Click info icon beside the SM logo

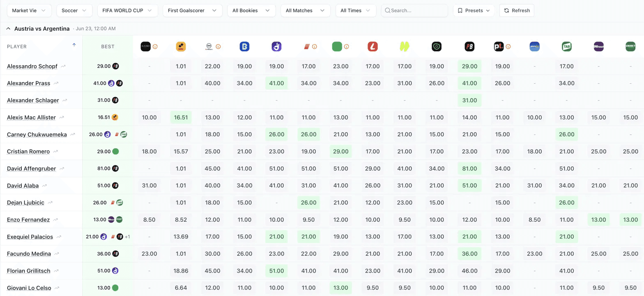[x=218, y=47]
